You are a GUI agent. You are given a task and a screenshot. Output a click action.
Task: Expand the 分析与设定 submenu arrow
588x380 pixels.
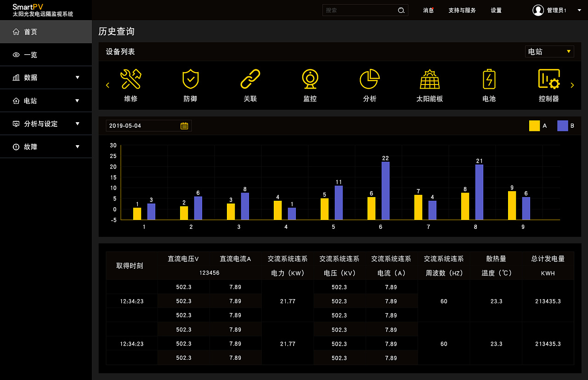click(x=77, y=123)
